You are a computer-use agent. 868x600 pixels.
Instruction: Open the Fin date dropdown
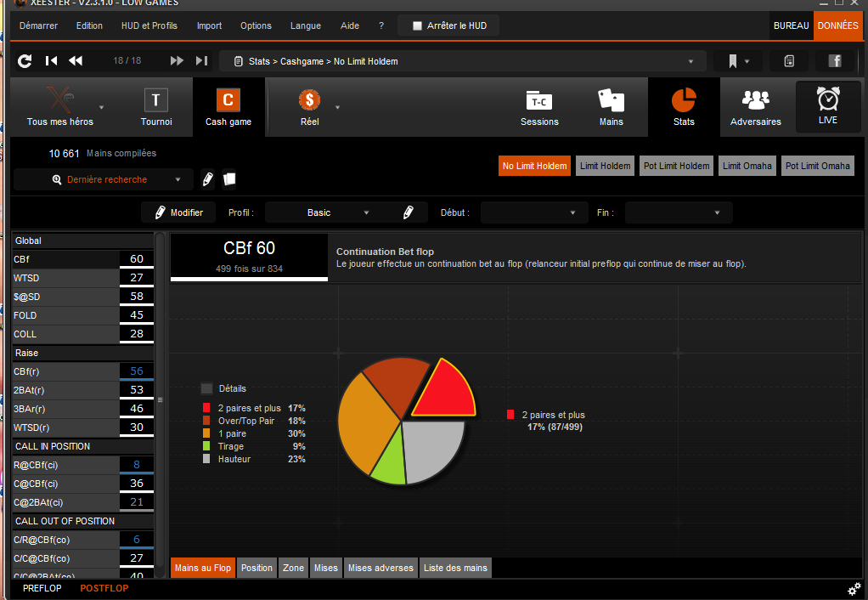[679, 212]
